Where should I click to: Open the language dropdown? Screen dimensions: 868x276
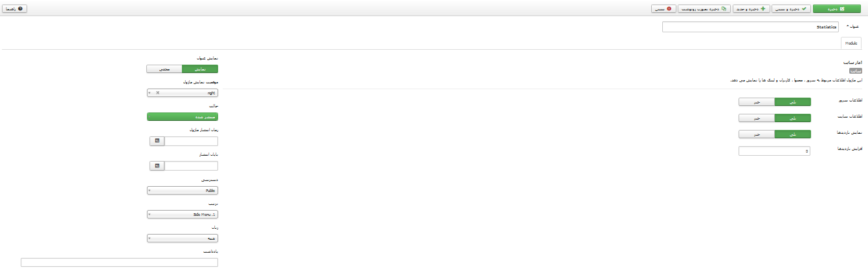pos(183,238)
